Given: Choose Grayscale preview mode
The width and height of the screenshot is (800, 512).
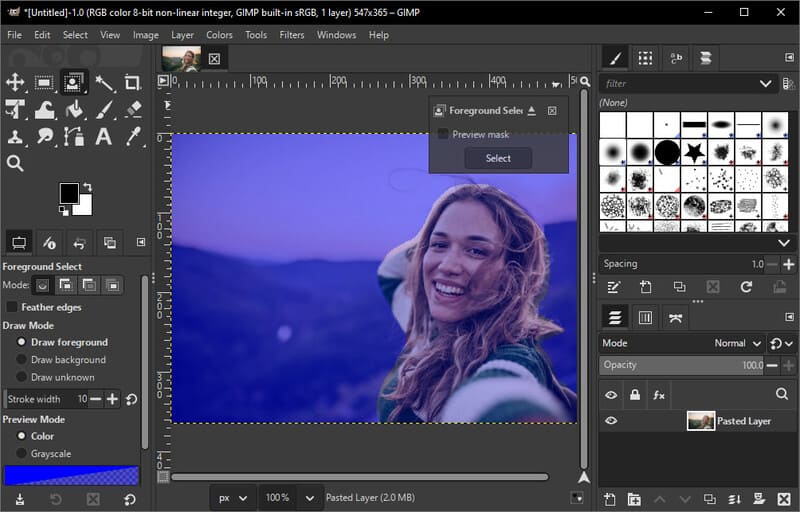Looking at the screenshot, I should click(21, 453).
